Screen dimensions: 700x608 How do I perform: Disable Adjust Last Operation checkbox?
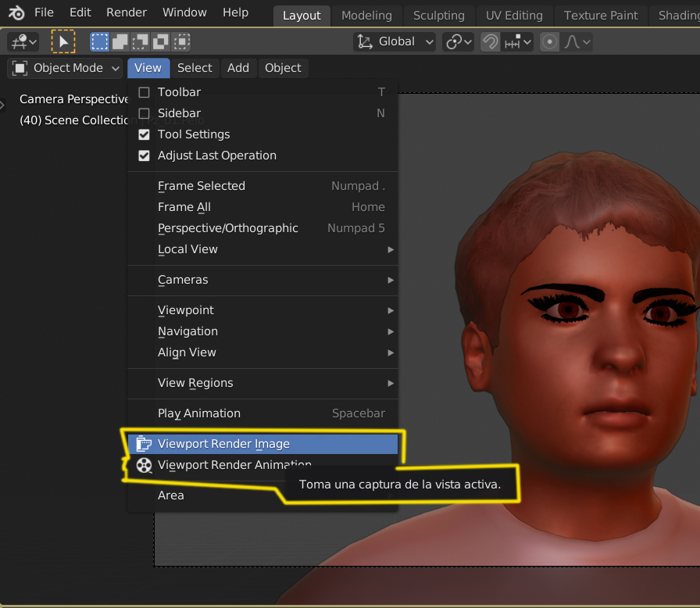click(x=144, y=156)
